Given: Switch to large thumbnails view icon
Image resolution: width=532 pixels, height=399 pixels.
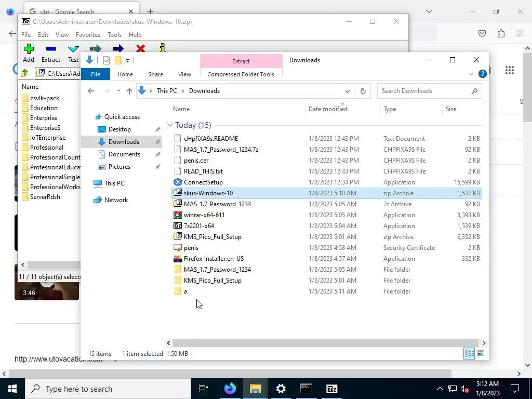Looking at the screenshot, I should tap(481, 353).
